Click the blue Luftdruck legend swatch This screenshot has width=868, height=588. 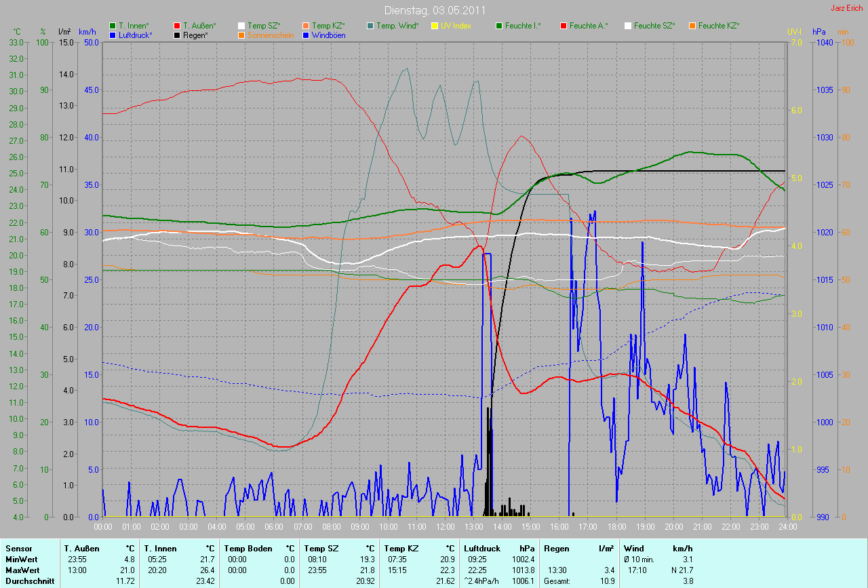coord(113,35)
